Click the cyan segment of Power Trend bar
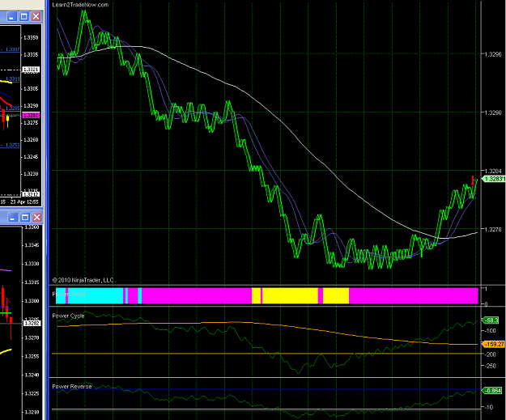This screenshot has height=420, width=506. tap(96, 295)
